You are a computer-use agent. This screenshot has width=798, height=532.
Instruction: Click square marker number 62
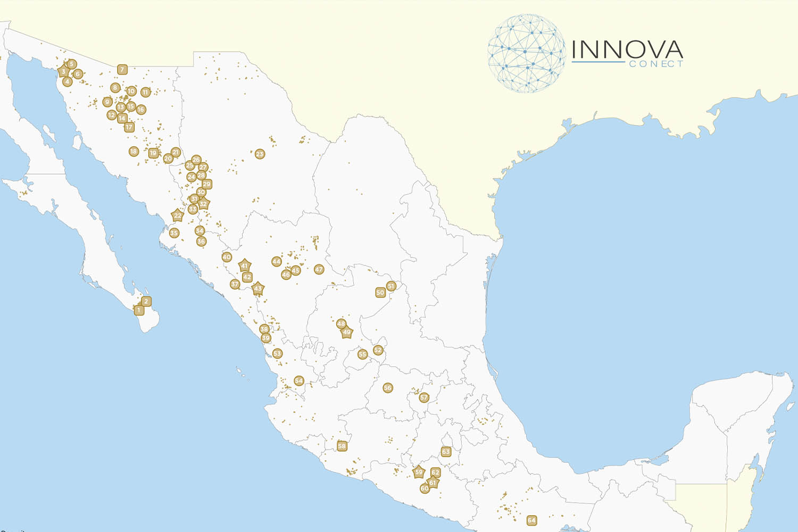coord(436,472)
